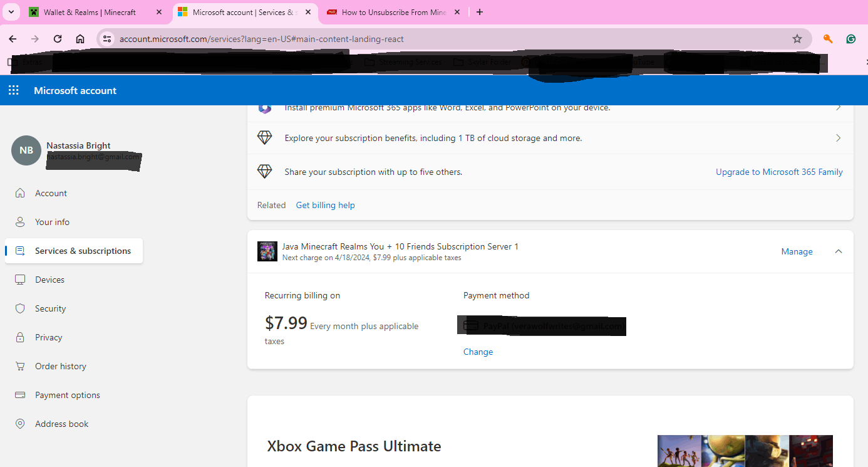Click the Microsoft account header title
Image resolution: width=868 pixels, height=467 pixels.
(x=75, y=90)
